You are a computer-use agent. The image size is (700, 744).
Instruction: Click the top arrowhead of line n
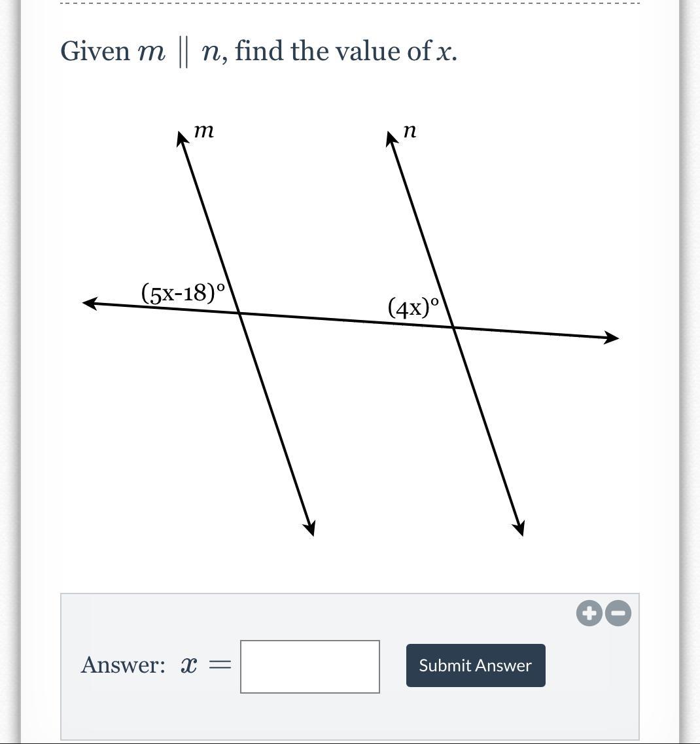391,138
